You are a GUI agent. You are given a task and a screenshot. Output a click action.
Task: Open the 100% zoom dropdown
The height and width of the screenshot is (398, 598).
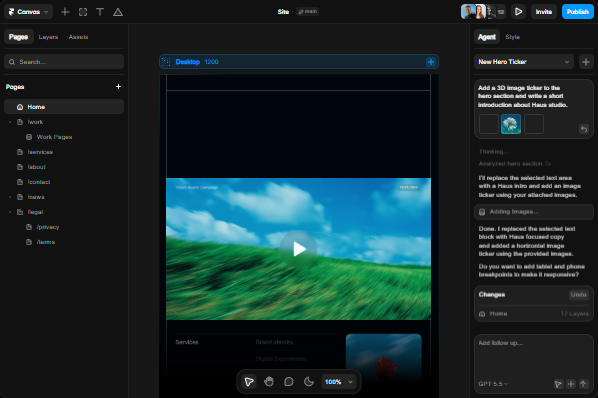coord(338,382)
